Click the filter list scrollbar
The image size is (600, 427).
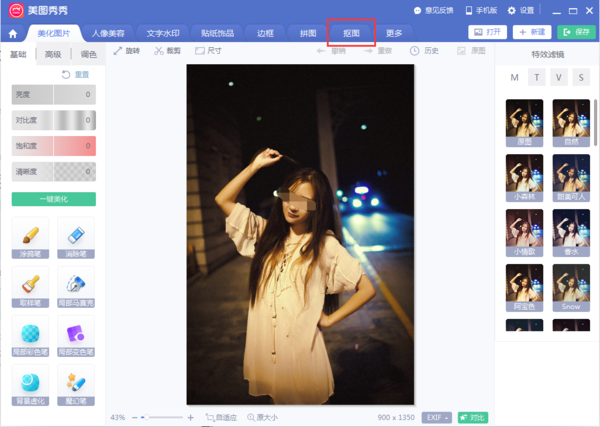pos(595,122)
